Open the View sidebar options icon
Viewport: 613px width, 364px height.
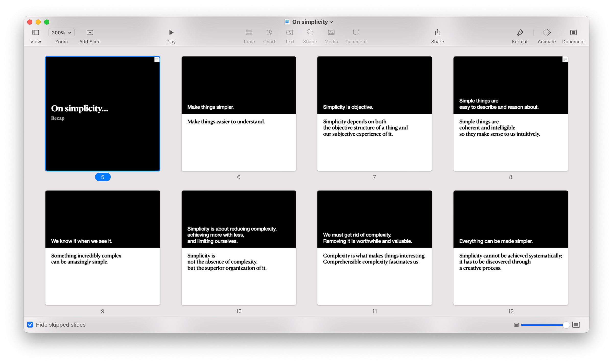[36, 32]
